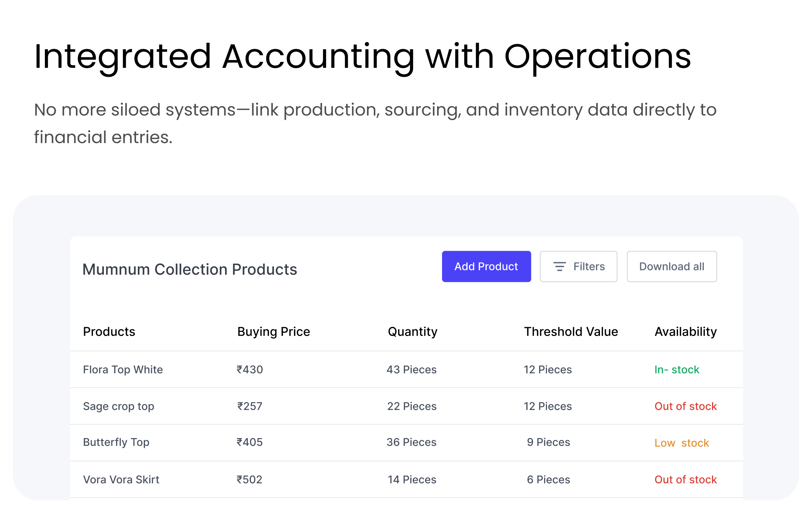Click the 36 Pieces quantity cell
The image size is (812, 513).
(x=411, y=442)
